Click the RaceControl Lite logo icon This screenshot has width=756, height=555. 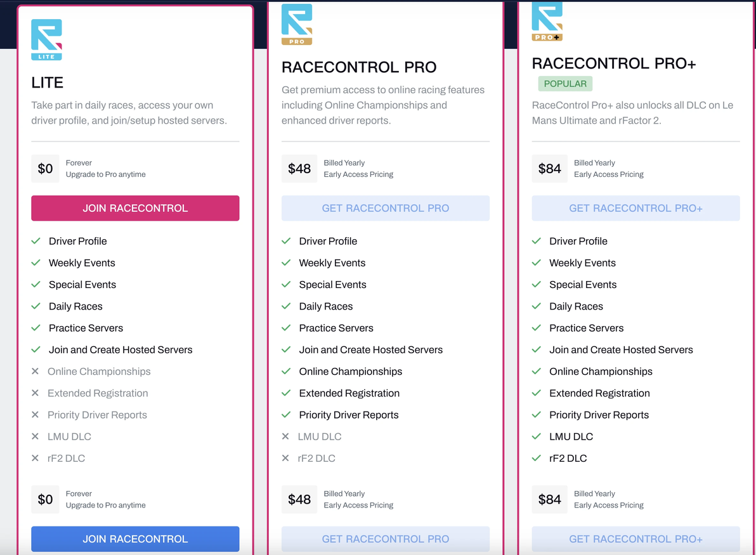click(46, 39)
